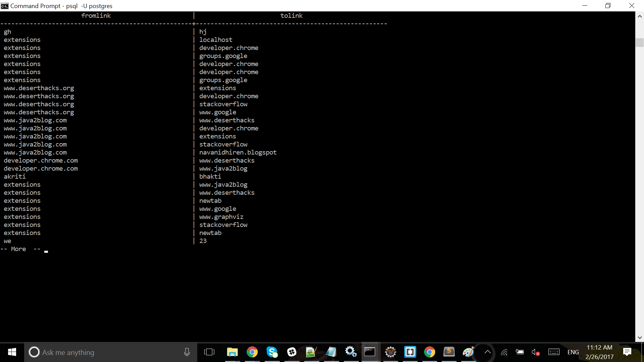Open the Paint palette app in the taskbar
The image size is (644, 362).
468,352
